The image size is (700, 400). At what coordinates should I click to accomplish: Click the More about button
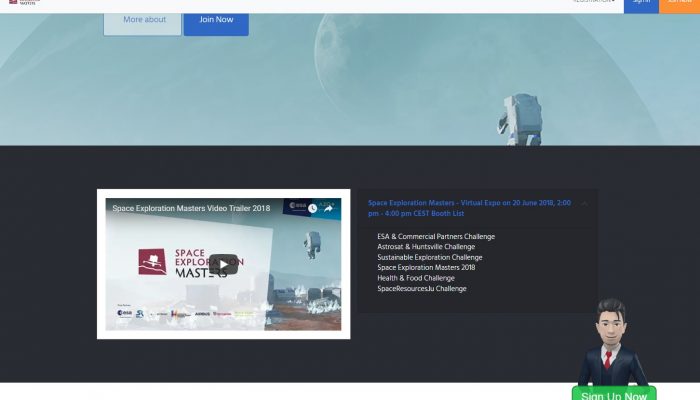point(144,19)
